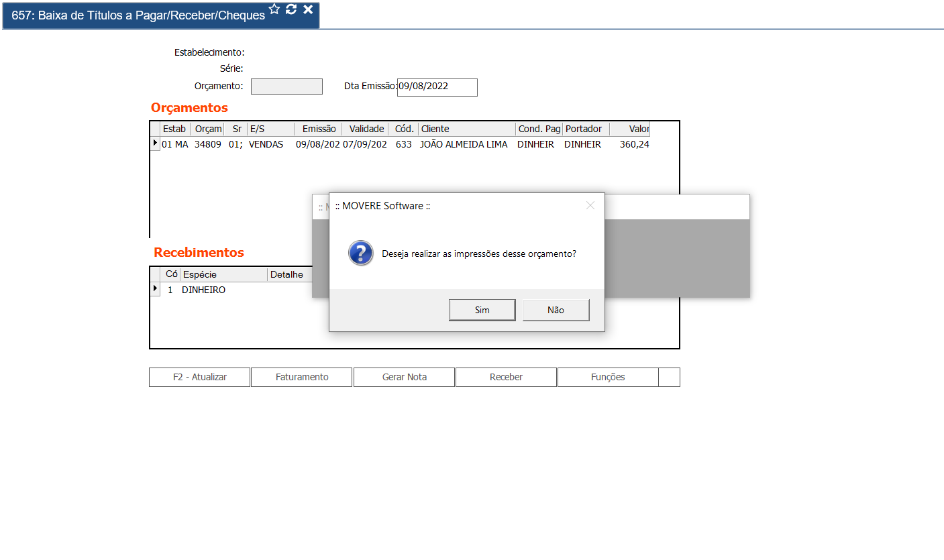
Task: Click the Cliente column header
Action: 467,129
